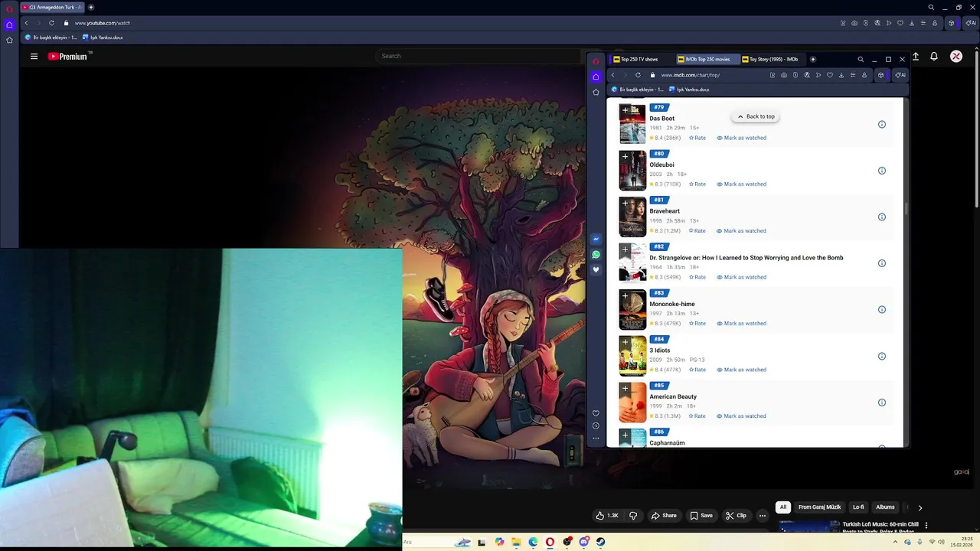Click the YouTube search field
980x551 pixels.
[x=479, y=56]
